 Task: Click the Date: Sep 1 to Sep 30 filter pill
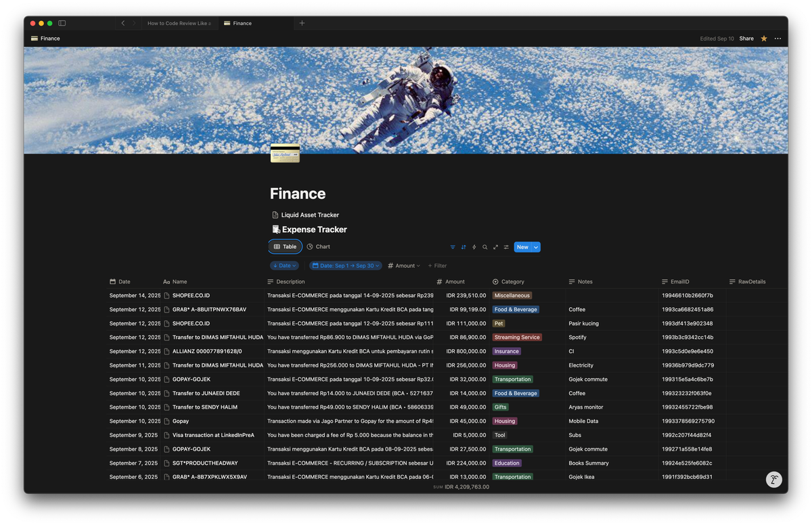345,265
